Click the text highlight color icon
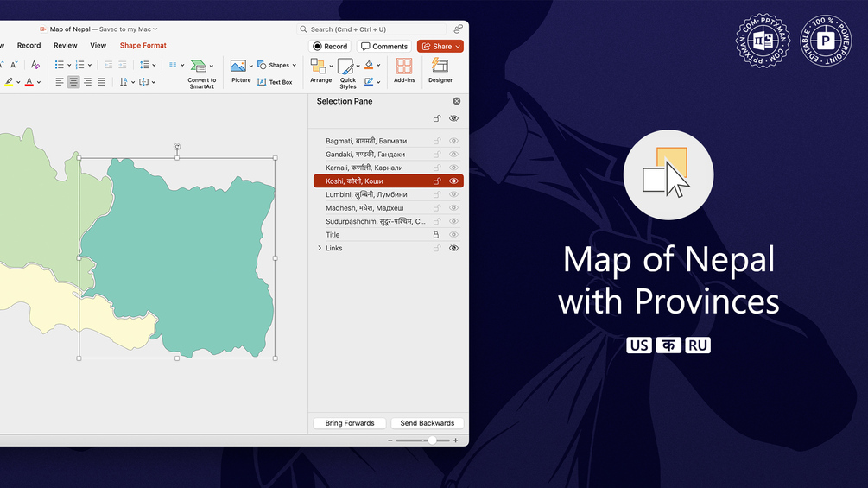 (9, 82)
